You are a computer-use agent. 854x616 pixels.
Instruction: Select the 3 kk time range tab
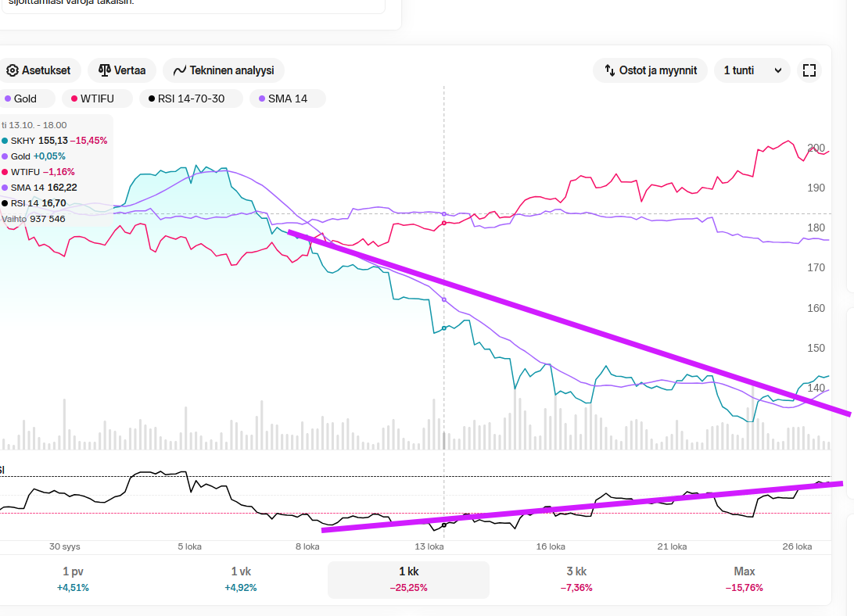[x=576, y=579]
